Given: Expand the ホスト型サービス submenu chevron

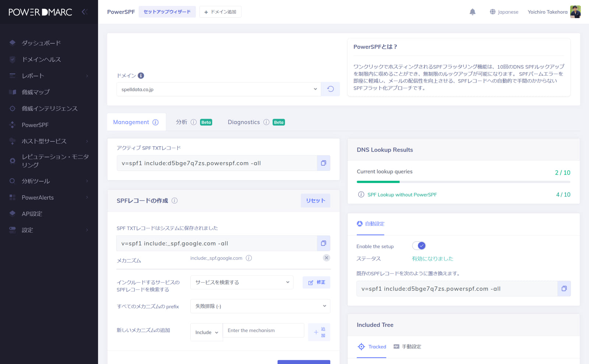Looking at the screenshot, I should click(x=87, y=141).
